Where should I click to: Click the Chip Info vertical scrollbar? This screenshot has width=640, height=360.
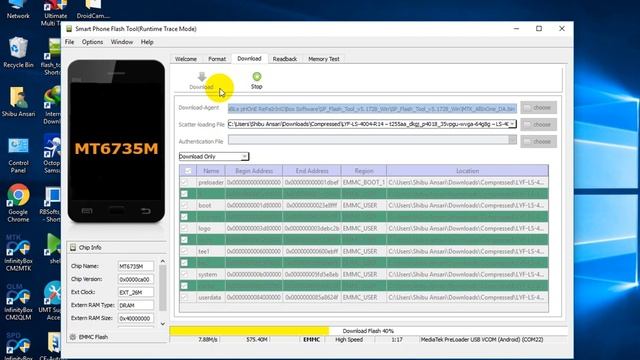point(162,288)
